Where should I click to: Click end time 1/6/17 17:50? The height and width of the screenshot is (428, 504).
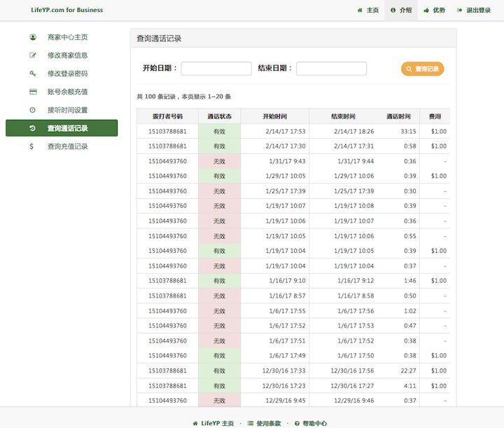[x=356, y=356]
